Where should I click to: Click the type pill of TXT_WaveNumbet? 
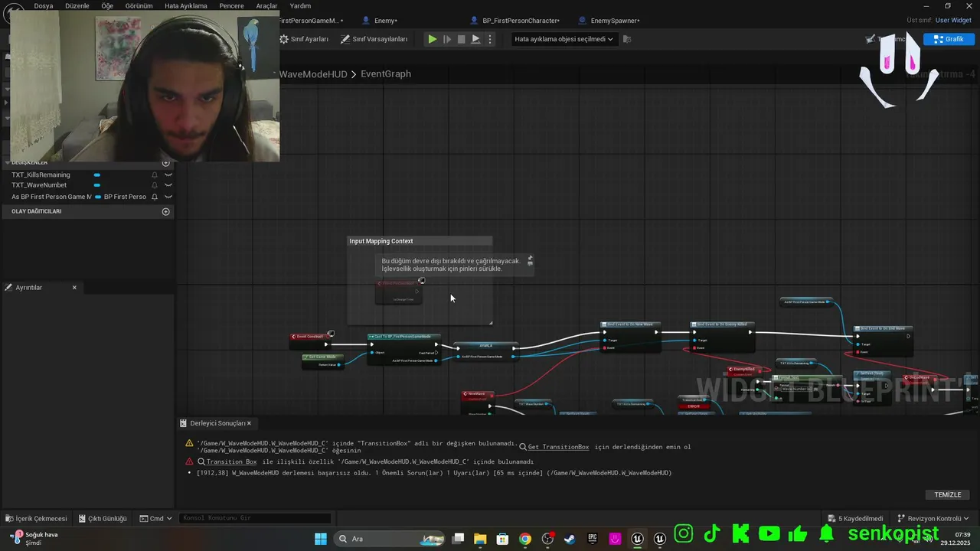97,185
